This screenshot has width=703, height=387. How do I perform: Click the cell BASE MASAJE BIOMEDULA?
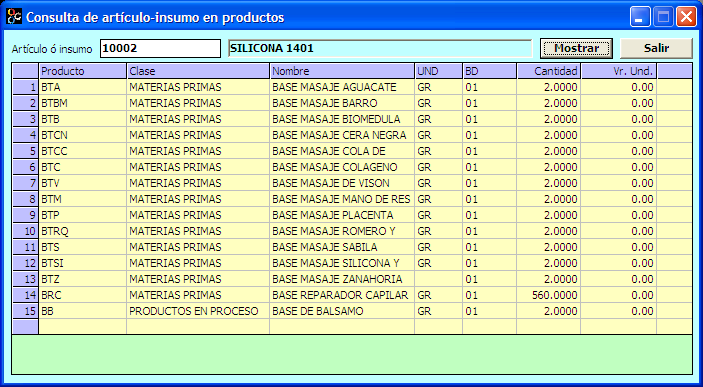(342, 119)
